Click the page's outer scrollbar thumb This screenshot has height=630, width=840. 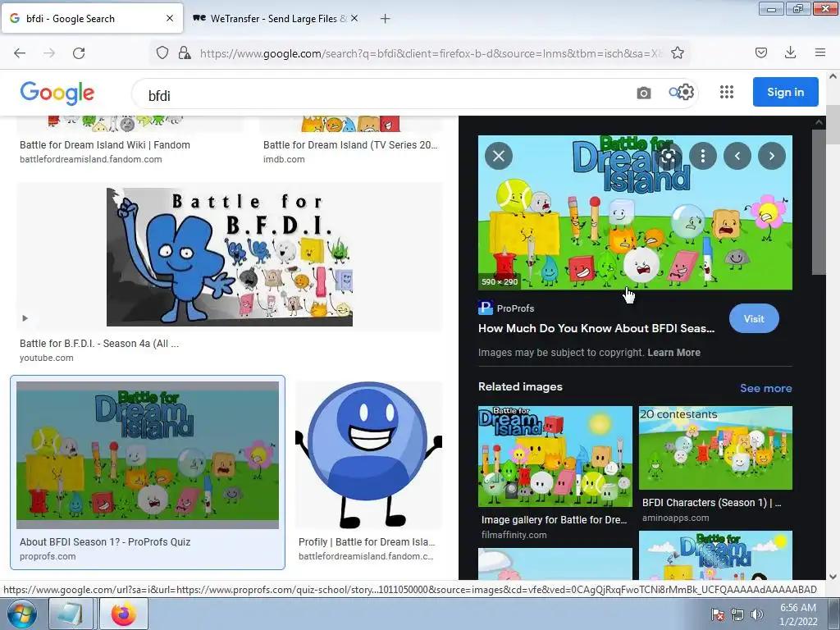tap(833, 125)
